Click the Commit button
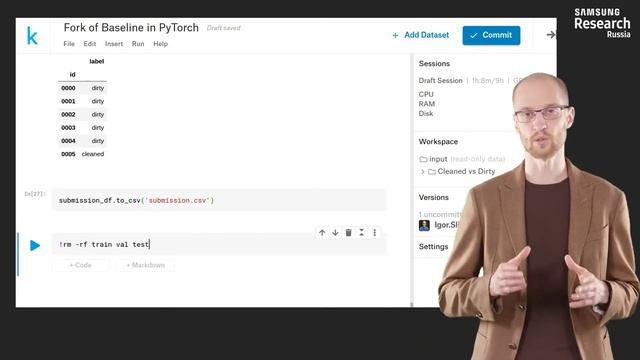The width and height of the screenshot is (640, 360). point(491,36)
